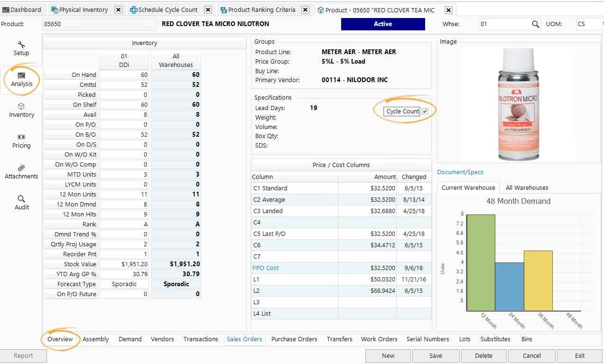Select the Purchase Orders tab

[294, 339]
